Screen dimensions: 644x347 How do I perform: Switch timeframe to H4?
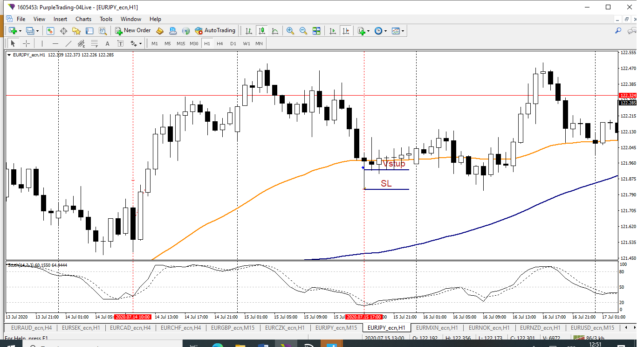pyautogui.click(x=220, y=43)
